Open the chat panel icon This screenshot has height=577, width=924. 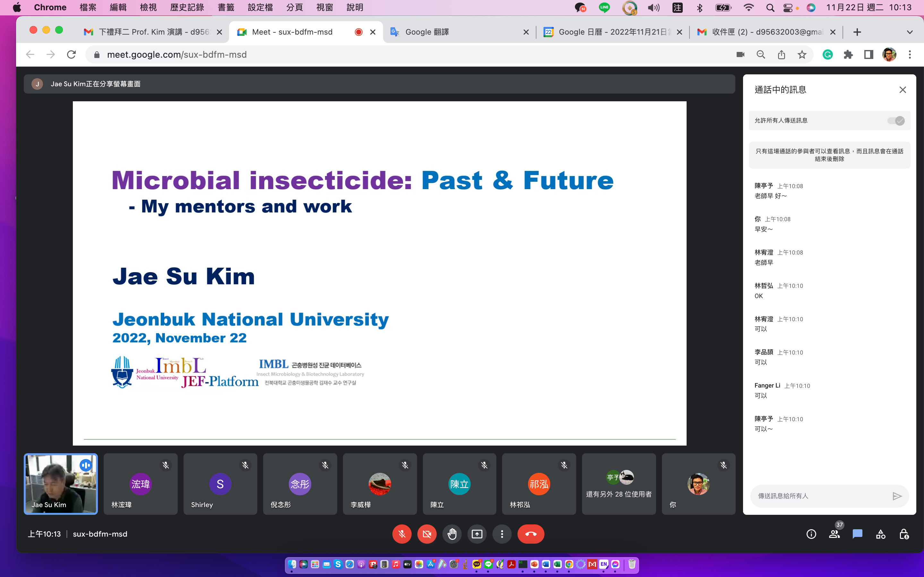857,534
